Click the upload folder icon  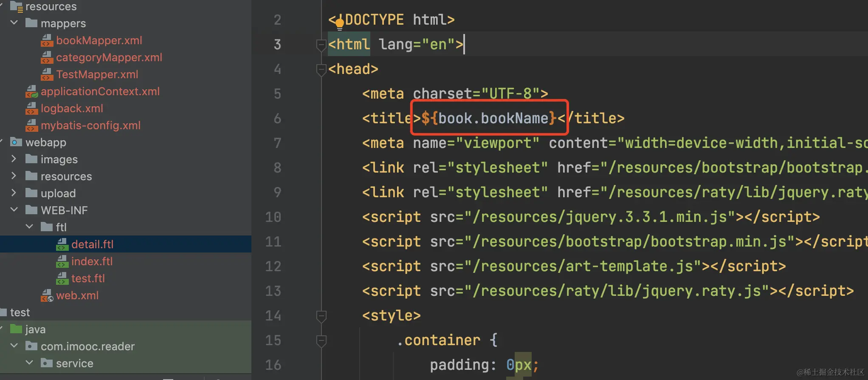tap(31, 193)
